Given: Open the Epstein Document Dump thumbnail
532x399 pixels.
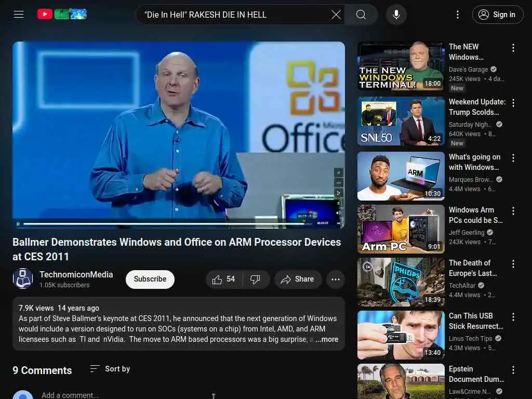Looking at the screenshot, I should click(401, 381).
